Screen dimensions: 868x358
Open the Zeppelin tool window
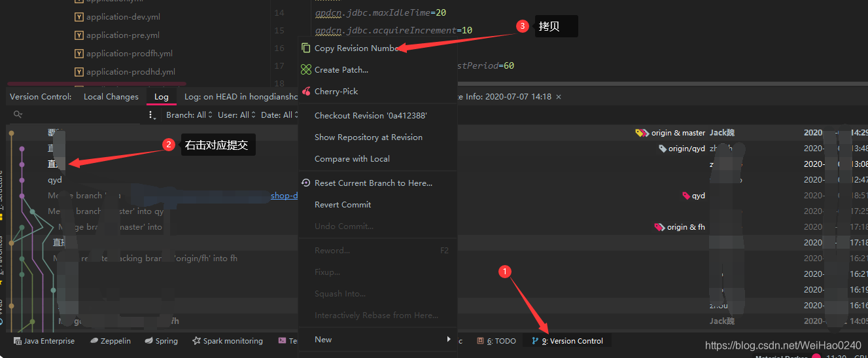(x=111, y=341)
